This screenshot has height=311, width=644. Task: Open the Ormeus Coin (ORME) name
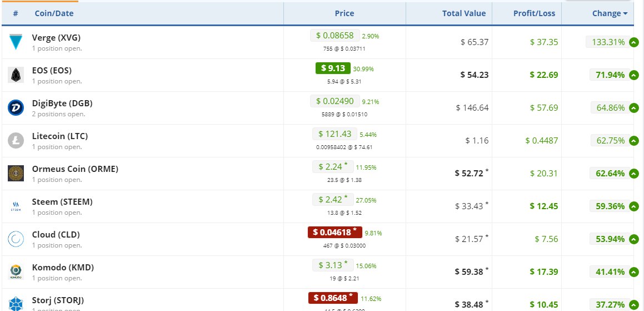(75, 169)
